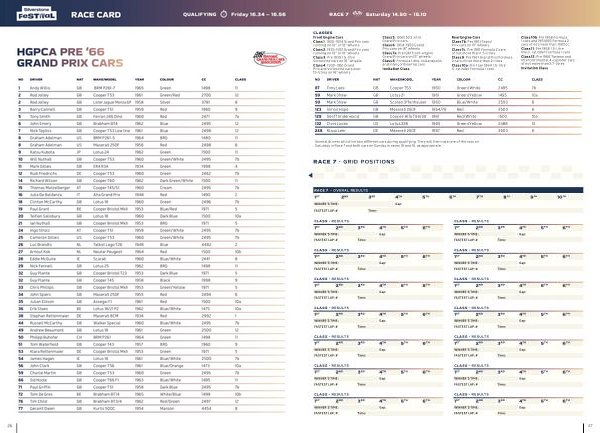Click the 'Saturday 14.50 – 15.10' race time
This screenshot has height=433, width=600.
coord(396,14)
